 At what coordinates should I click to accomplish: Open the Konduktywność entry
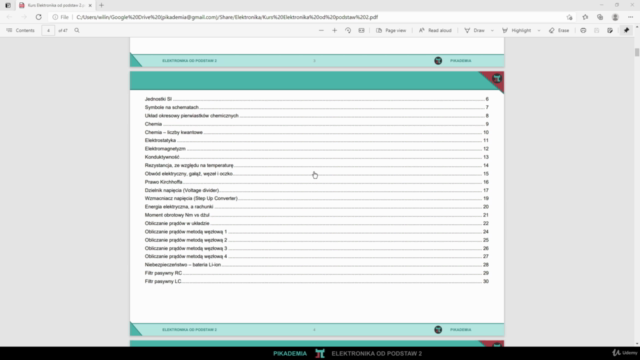pos(316,157)
